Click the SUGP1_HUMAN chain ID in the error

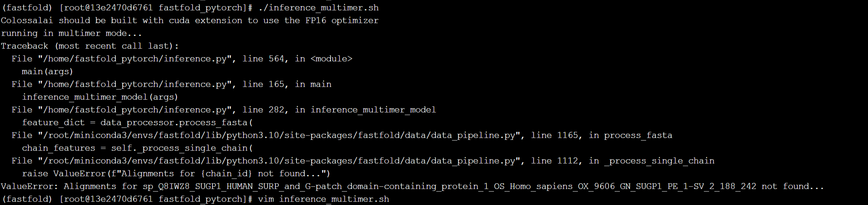[x=449, y=187]
